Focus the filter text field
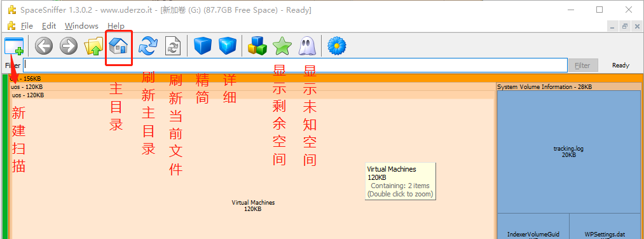The image size is (644, 239). pos(296,65)
